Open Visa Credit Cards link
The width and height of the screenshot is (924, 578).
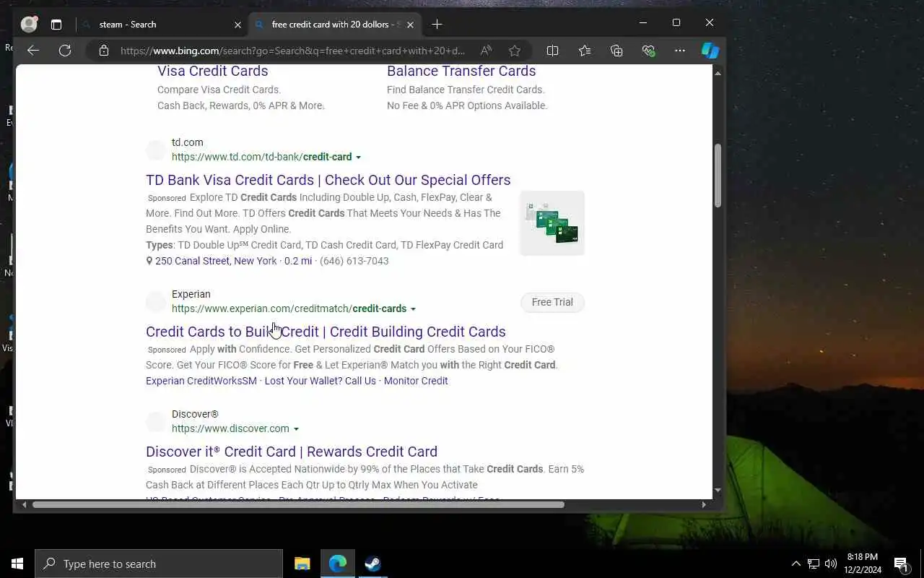coord(213,71)
